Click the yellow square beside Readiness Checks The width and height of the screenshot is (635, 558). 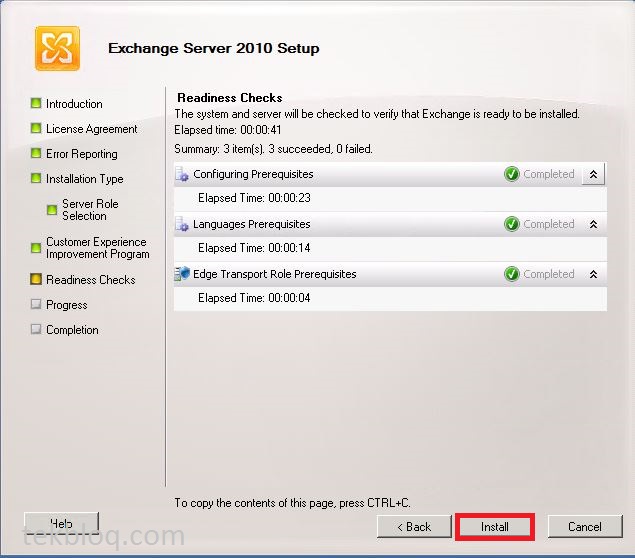click(x=36, y=279)
